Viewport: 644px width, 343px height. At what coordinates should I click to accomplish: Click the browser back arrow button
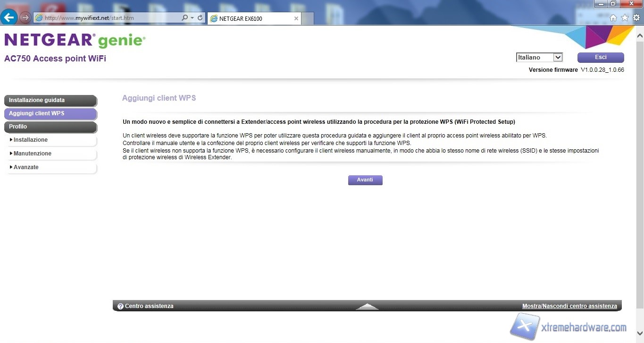9,18
